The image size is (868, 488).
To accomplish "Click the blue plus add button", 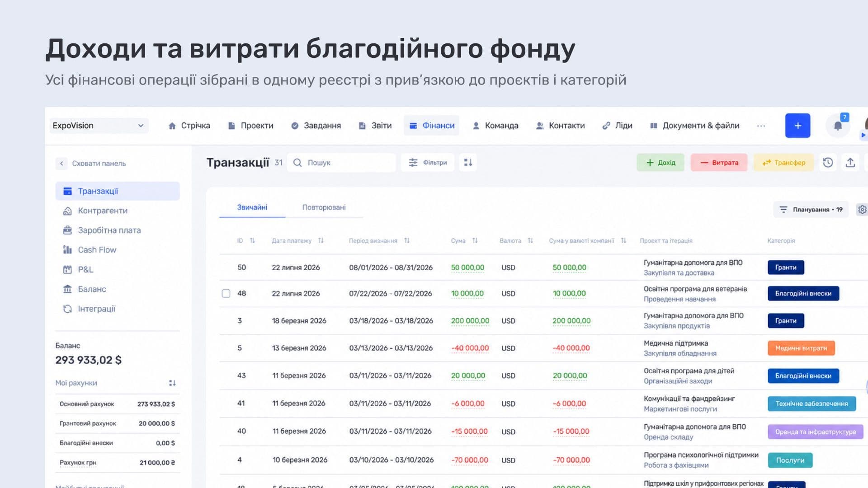I will [797, 126].
